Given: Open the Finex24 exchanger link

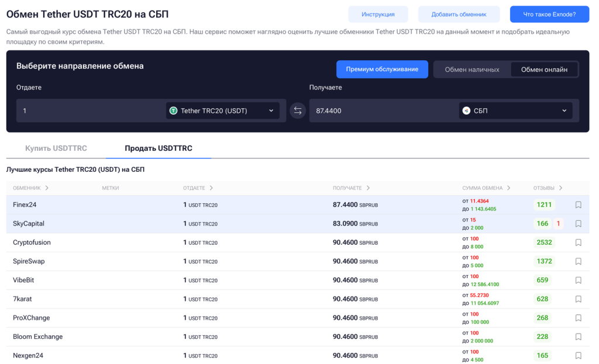Looking at the screenshot, I should [25, 204].
